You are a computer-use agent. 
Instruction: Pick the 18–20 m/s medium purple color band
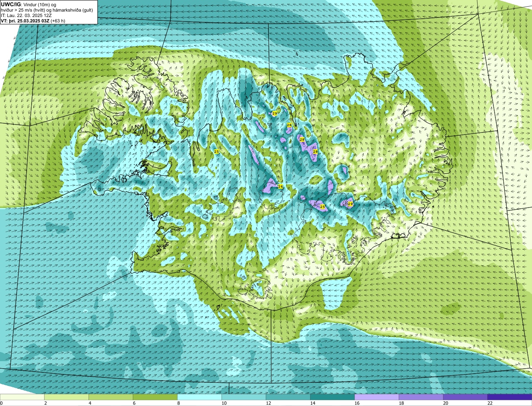421,397
